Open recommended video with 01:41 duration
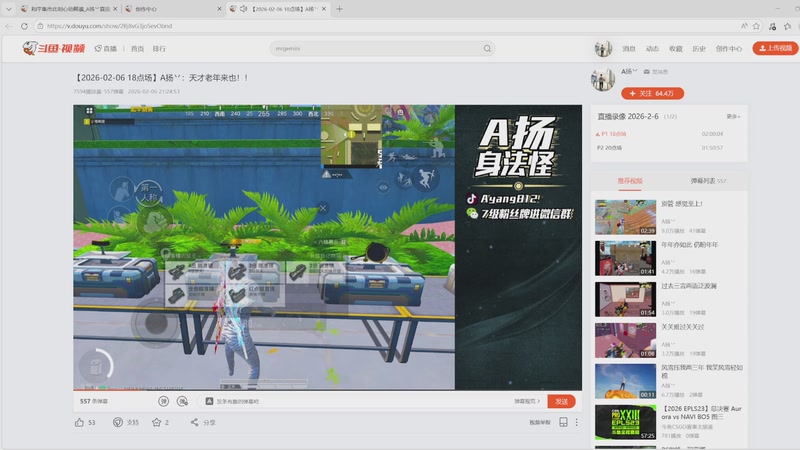This screenshot has height=450, width=800. pos(625,258)
